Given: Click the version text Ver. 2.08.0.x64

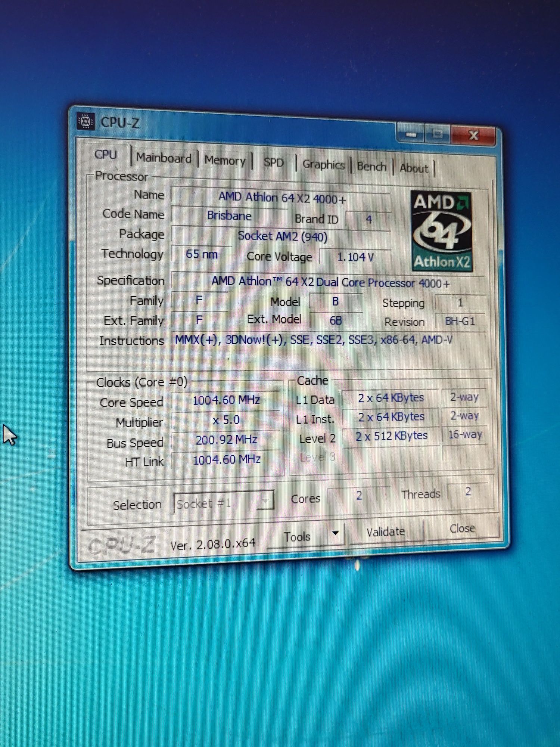Looking at the screenshot, I should point(213,544).
